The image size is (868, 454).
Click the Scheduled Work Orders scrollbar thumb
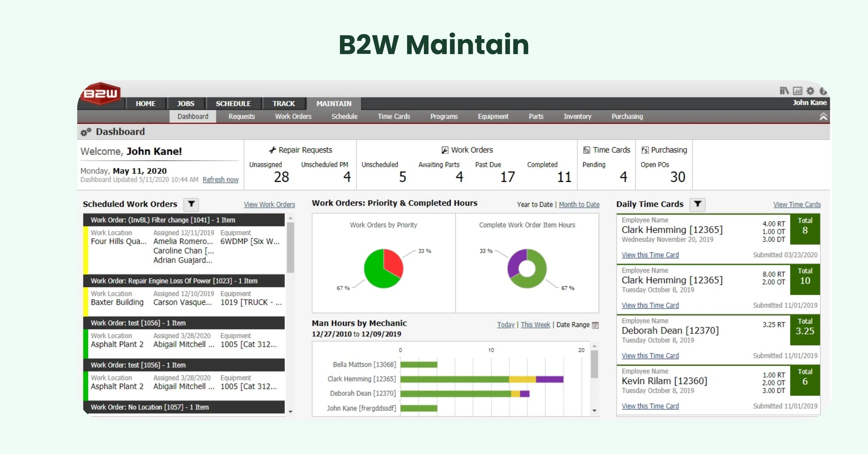tap(290, 247)
